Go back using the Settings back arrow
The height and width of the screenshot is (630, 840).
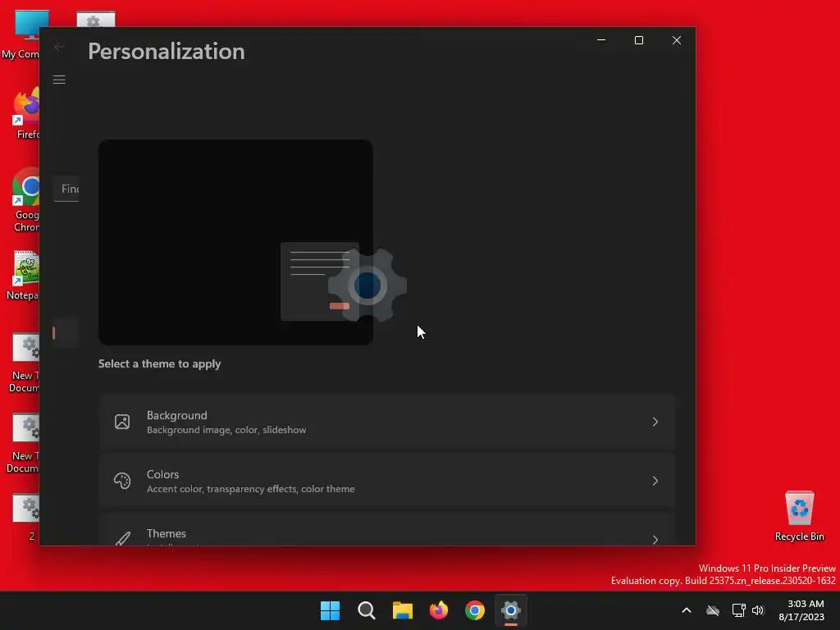point(59,47)
